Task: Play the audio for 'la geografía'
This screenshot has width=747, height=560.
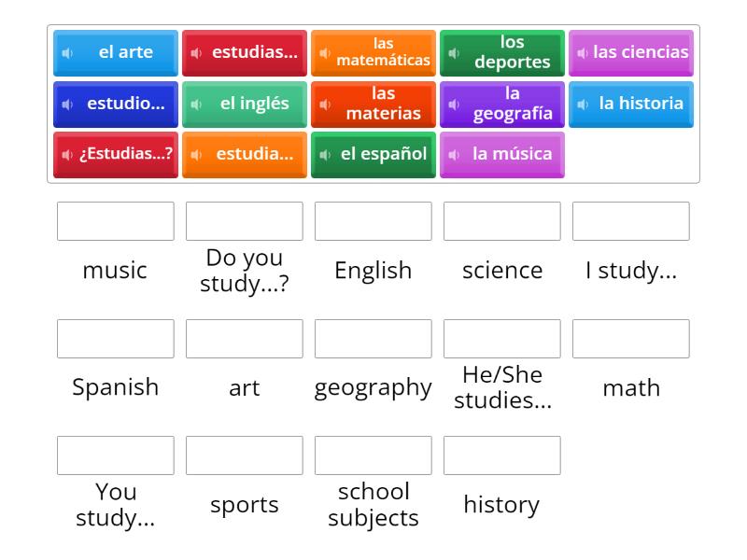Action: click(455, 104)
